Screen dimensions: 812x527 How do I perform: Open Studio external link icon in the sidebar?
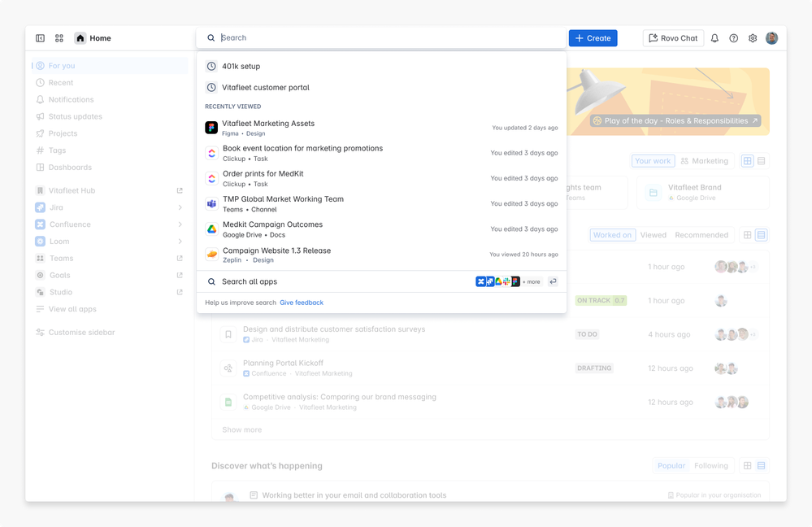[180, 292]
